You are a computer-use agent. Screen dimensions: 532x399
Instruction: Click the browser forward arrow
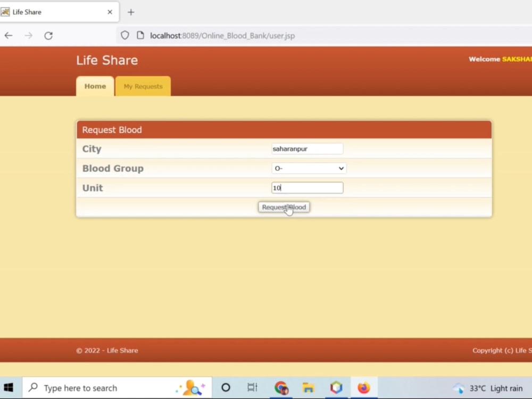click(x=29, y=35)
